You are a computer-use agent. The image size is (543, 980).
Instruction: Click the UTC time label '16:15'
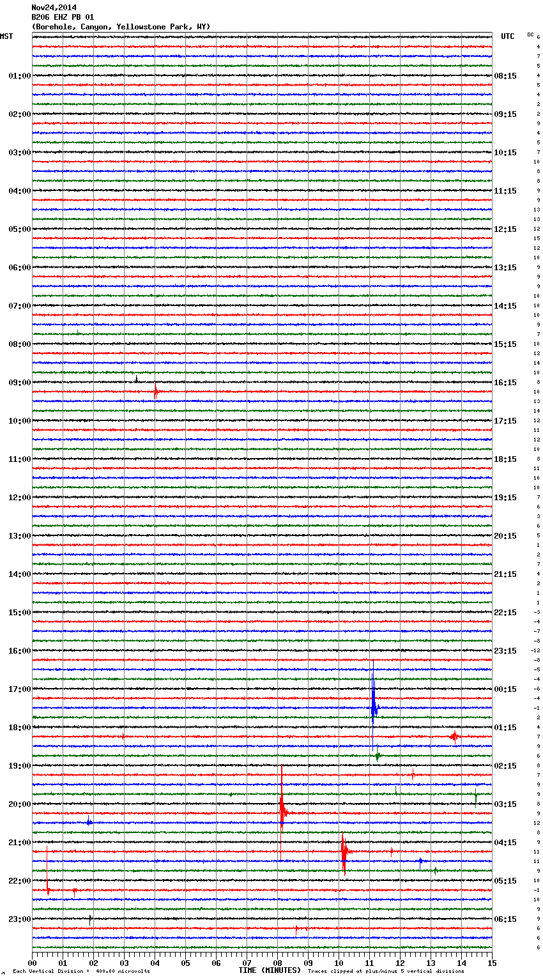(505, 383)
